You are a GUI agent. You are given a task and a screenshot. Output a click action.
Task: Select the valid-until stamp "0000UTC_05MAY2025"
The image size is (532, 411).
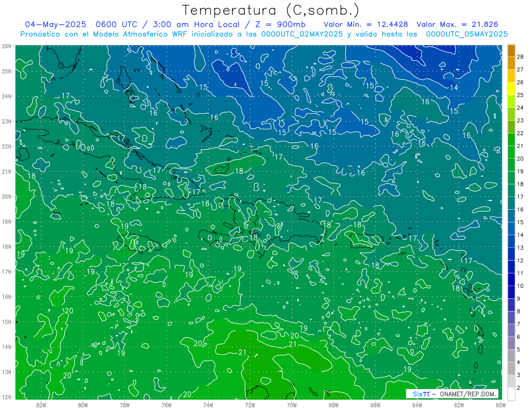click(467, 34)
